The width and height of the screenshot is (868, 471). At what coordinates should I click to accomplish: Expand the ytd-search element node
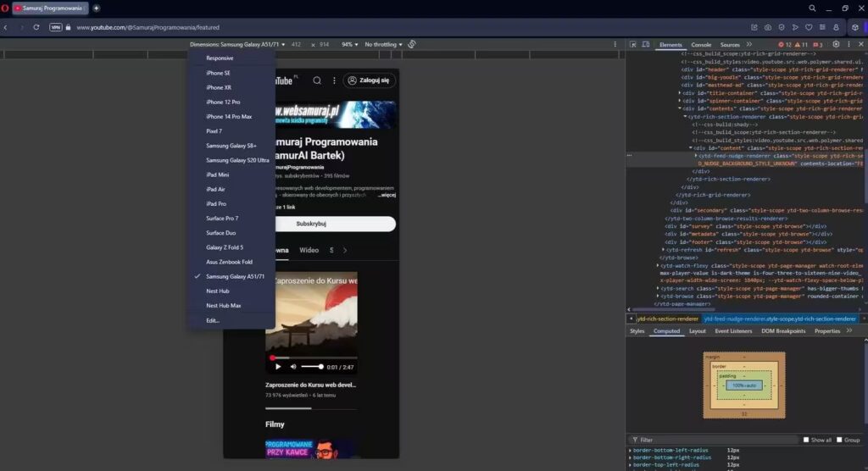(658, 288)
